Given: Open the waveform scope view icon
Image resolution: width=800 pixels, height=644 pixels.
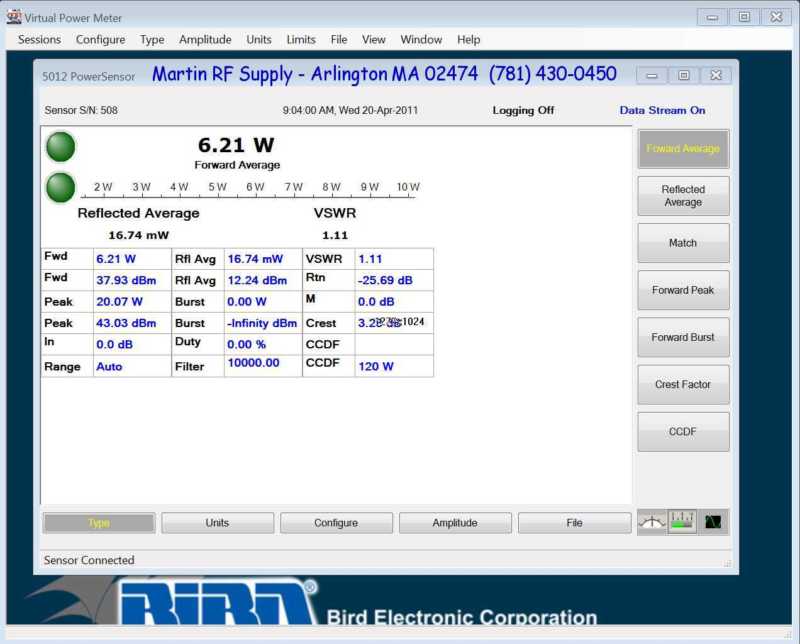Looking at the screenshot, I should coord(713,522).
